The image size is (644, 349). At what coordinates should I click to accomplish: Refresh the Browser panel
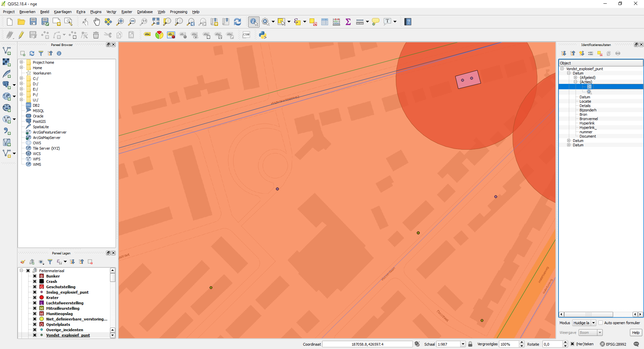point(32,53)
